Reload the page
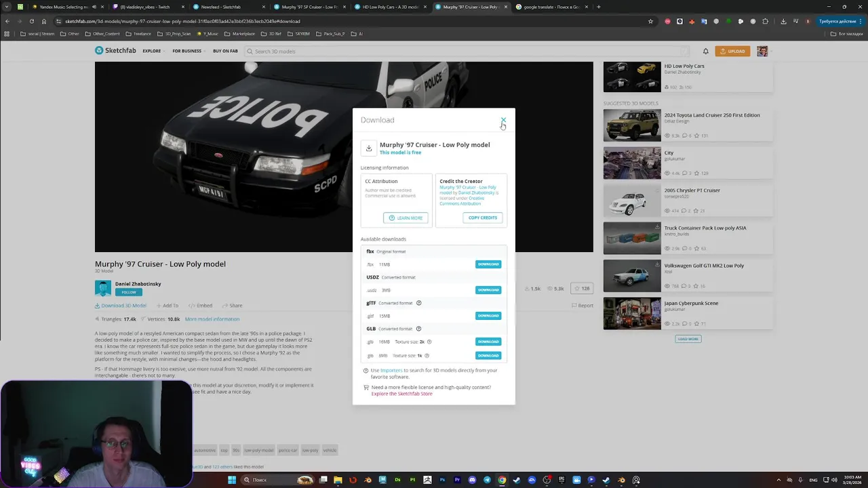 [32, 21]
